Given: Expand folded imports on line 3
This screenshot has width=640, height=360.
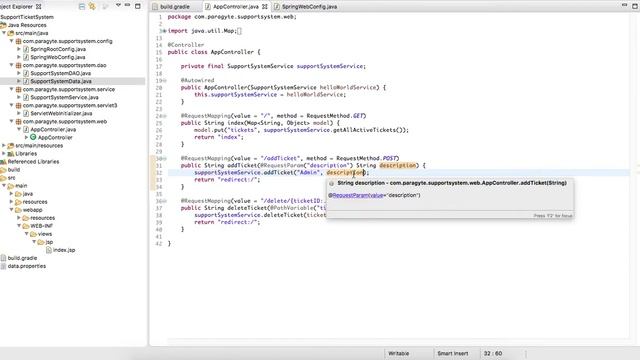Looking at the screenshot, I should coord(164,31).
